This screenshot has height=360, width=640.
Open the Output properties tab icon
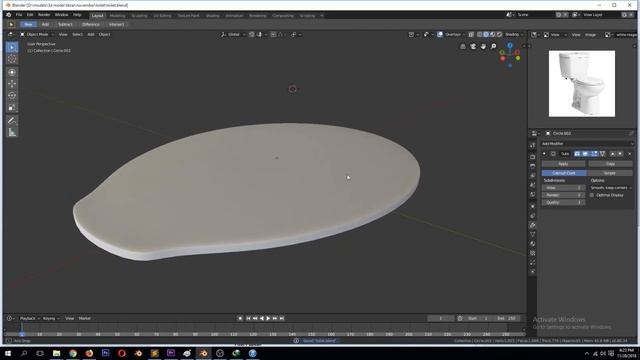pos(533,167)
